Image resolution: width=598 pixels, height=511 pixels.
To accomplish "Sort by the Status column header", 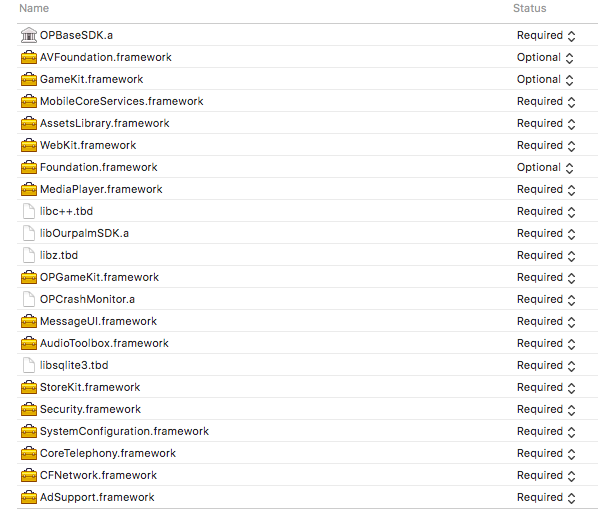I will tap(530, 8).
